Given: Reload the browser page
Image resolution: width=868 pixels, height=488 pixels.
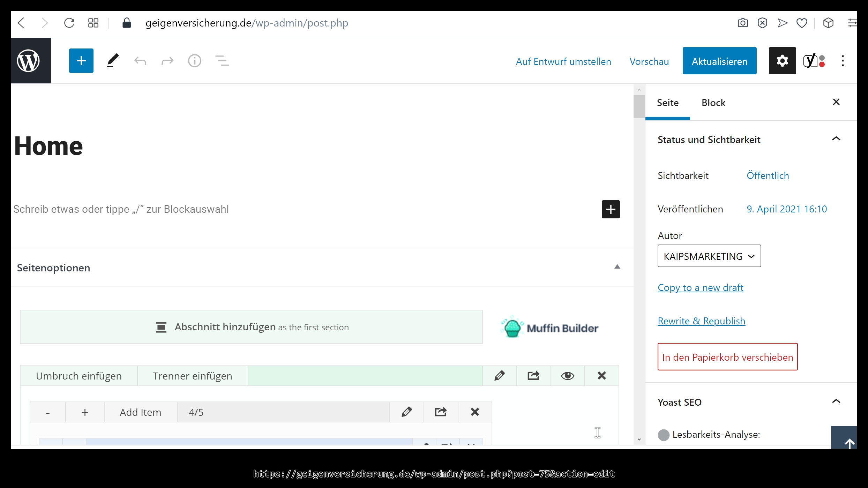Looking at the screenshot, I should (x=69, y=23).
